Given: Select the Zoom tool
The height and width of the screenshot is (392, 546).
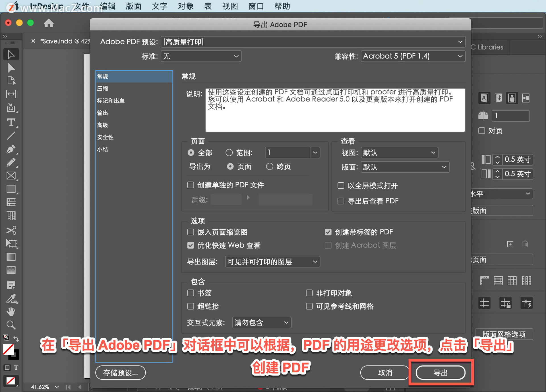Looking at the screenshot, I should coord(11,325).
